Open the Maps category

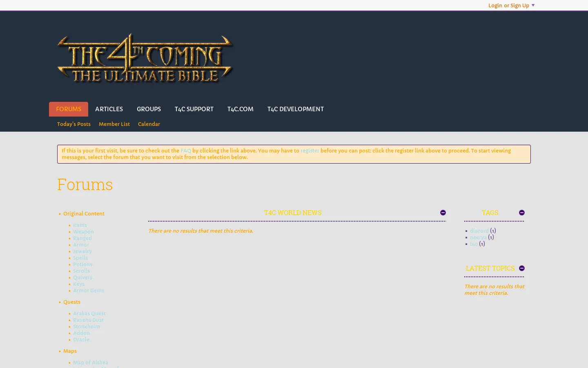[x=70, y=351]
